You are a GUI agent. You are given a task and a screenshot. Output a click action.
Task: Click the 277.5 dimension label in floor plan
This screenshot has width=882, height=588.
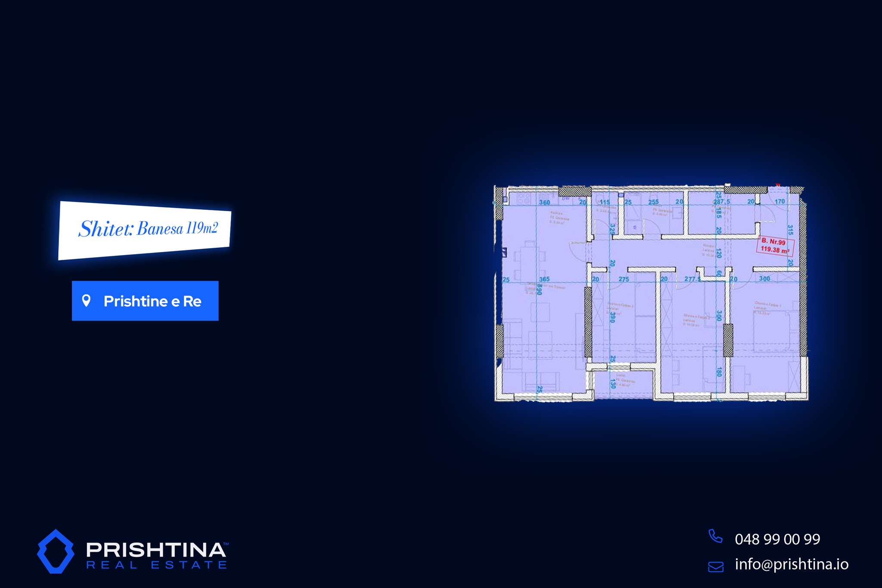tap(692, 279)
